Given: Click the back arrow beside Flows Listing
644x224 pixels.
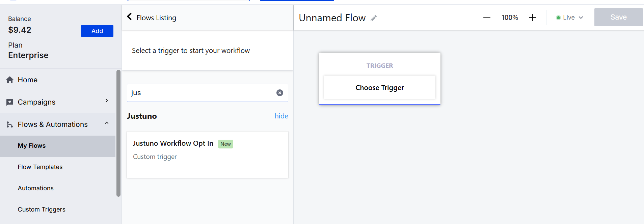Looking at the screenshot, I should pos(129,17).
